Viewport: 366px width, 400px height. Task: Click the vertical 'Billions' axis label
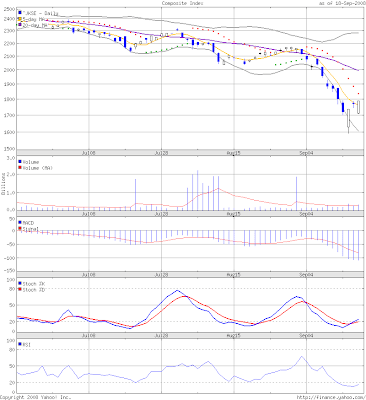pos(3,184)
